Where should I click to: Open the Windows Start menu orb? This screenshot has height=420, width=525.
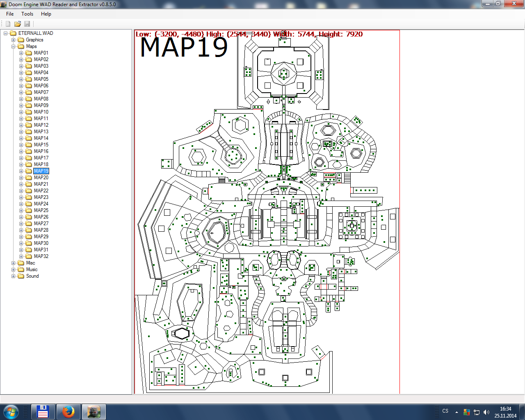coord(11,411)
